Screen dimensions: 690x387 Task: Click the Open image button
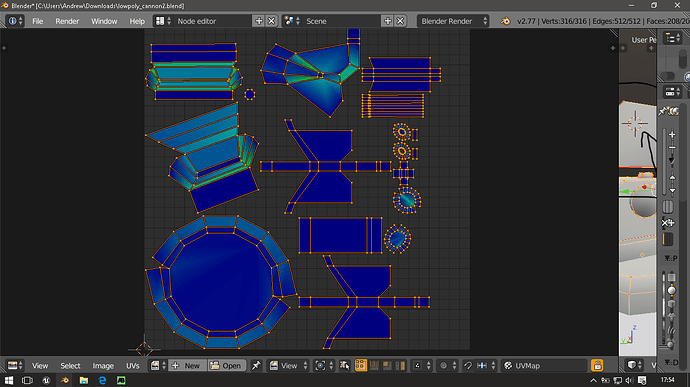pos(226,365)
